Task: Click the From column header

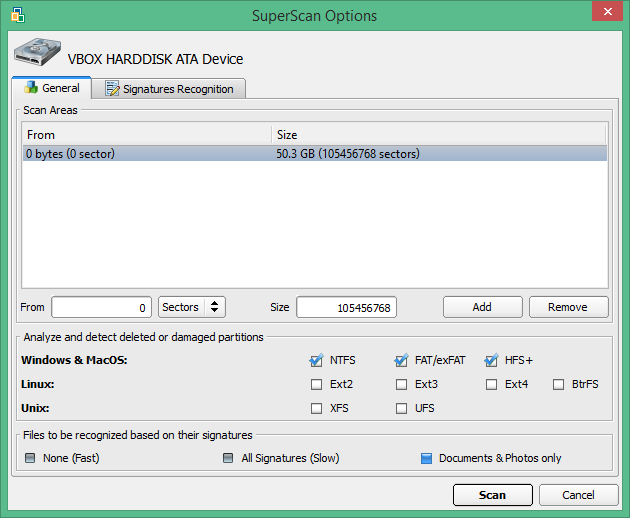Action: pos(146,135)
